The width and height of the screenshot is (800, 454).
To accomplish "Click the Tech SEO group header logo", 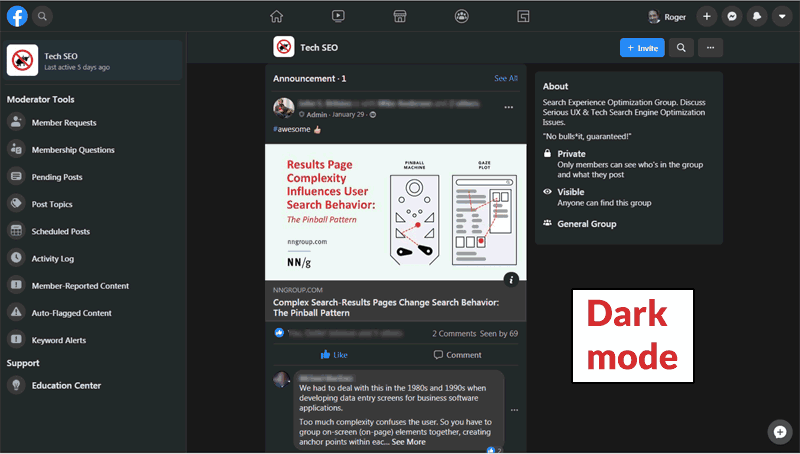I will [284, 47].
